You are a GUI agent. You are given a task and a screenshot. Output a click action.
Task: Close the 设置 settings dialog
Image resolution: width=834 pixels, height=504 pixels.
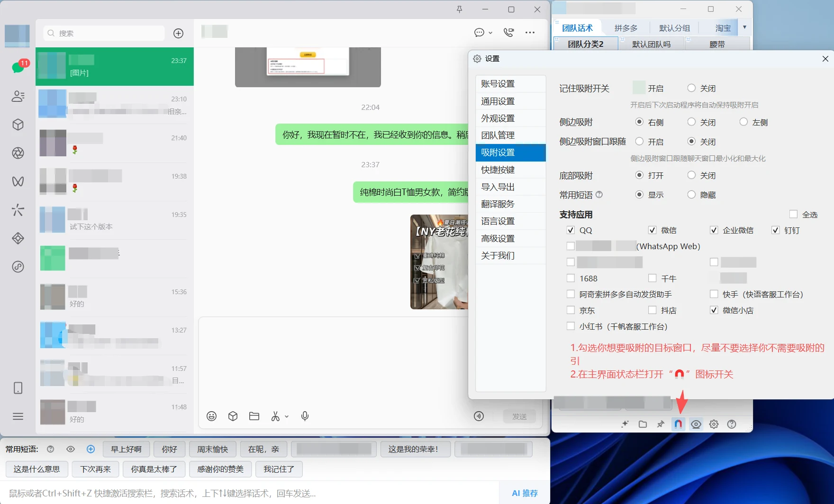click(825, 59)
